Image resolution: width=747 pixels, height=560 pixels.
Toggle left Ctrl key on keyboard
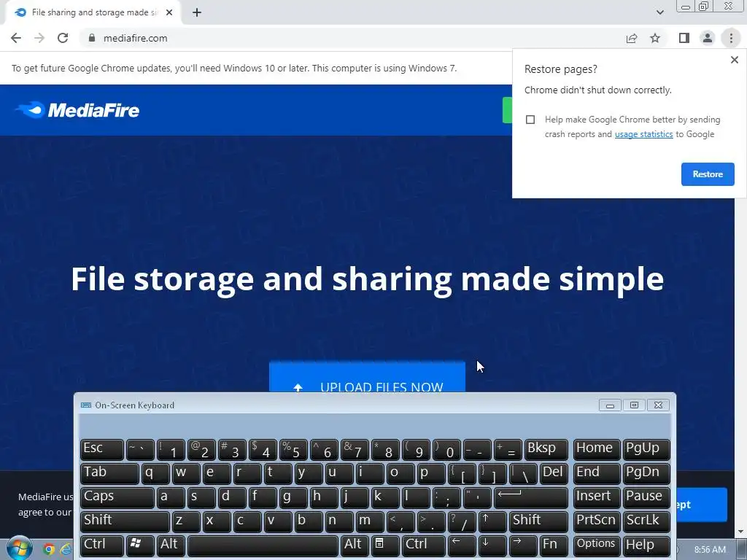[x=102, y=545]
